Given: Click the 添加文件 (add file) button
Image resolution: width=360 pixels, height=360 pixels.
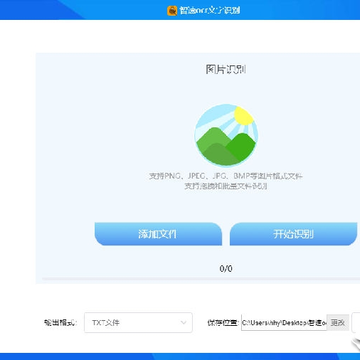Looking at the screenshot, I should (158, 234).
